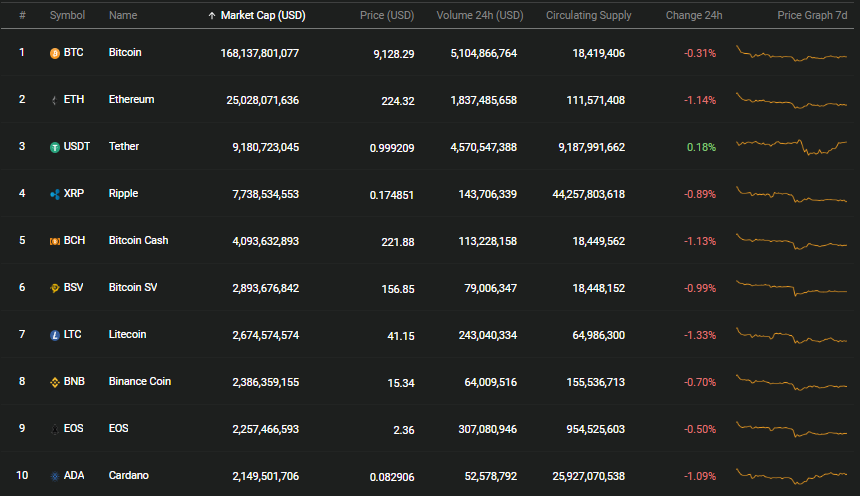Viewport: 860px width, 496px height.
Task: Toggle Market Cap sort arrow
Action: 212,16
